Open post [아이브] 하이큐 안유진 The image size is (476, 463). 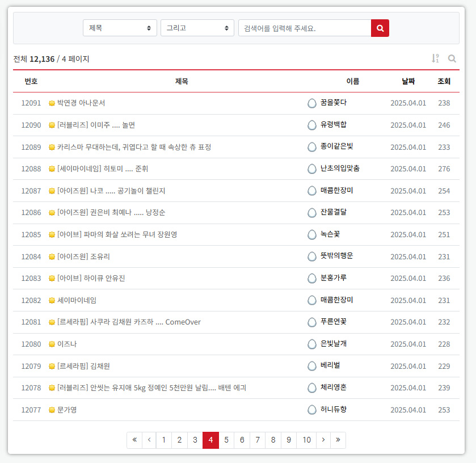tap(91, 279)
